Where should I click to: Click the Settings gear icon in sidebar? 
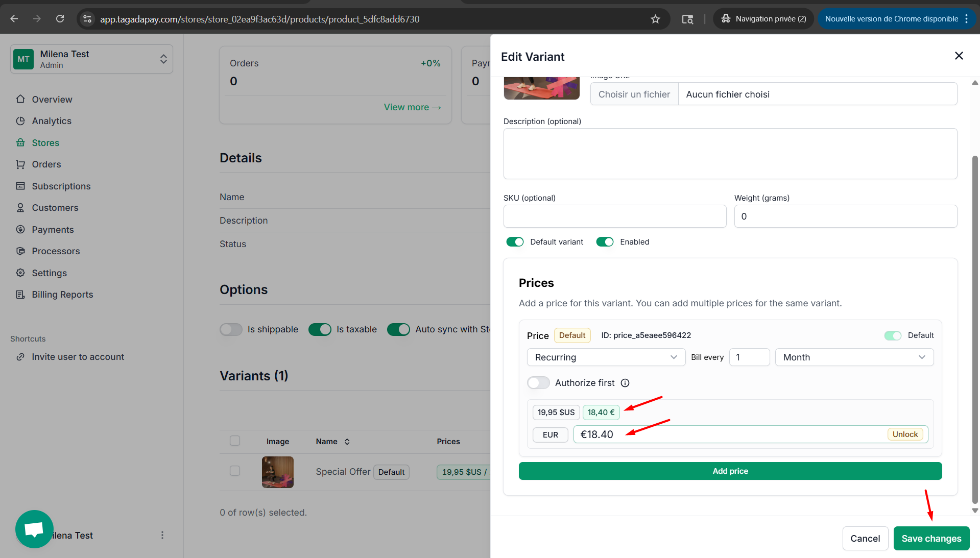pyautogui.click(x=20, y=273)
